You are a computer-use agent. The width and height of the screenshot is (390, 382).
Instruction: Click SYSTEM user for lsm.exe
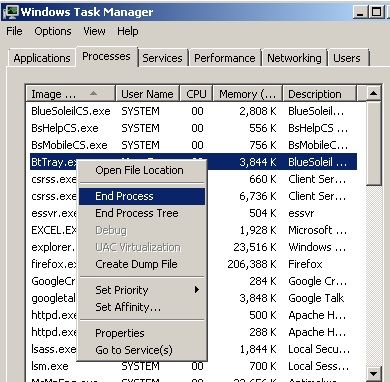pos(140,366)
